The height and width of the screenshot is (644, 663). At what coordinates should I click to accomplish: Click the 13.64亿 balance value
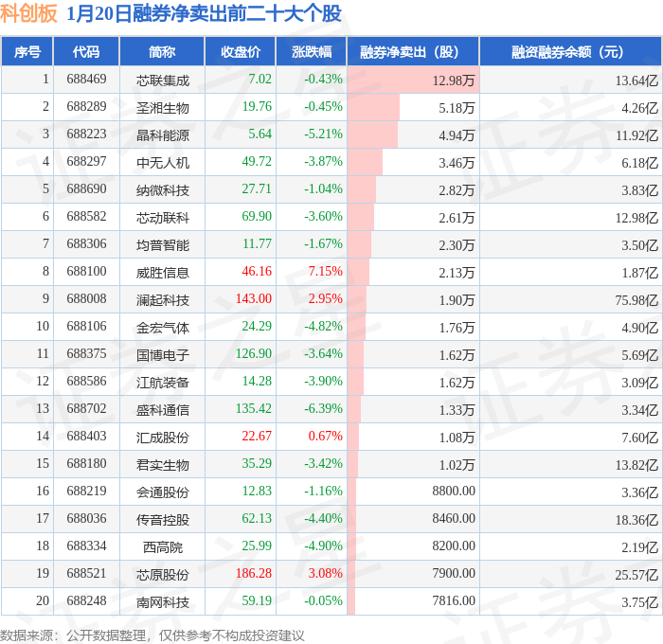636,80
